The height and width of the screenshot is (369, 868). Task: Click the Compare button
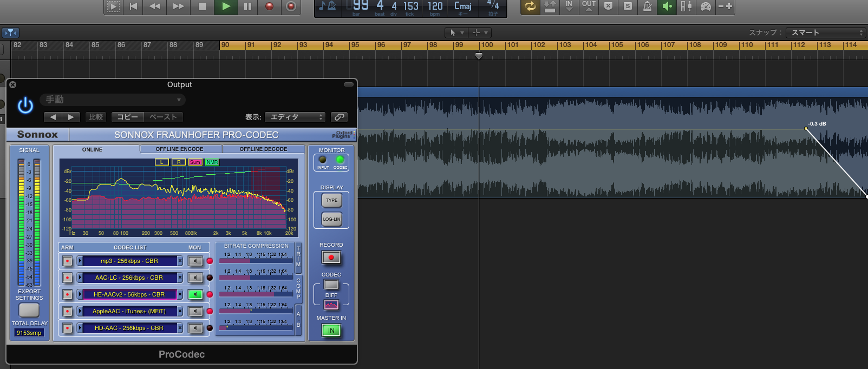click(x=96, y=117)
